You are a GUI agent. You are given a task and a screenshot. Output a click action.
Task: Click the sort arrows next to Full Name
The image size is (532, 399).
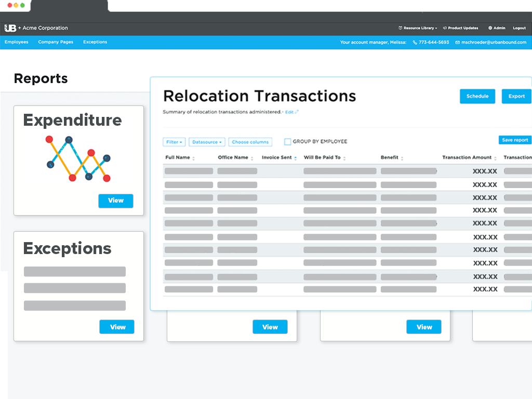pos(194,158)
